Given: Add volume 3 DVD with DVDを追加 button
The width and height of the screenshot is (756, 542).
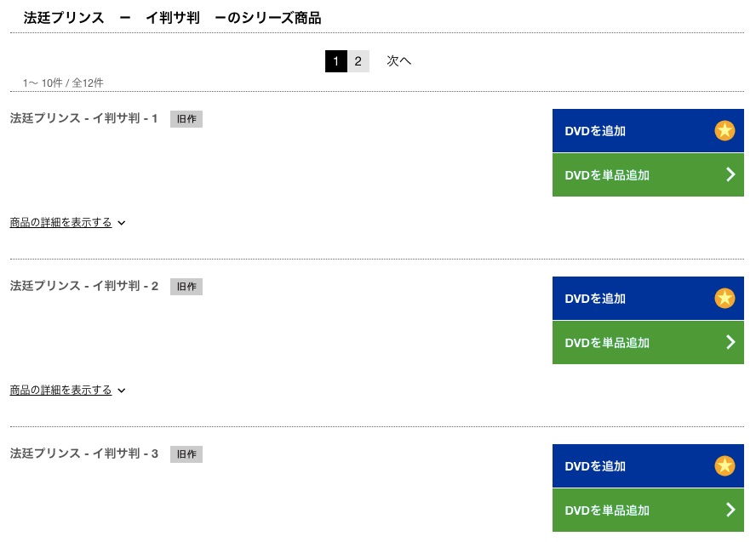Looking at the screenshot, I should [648, 466].
